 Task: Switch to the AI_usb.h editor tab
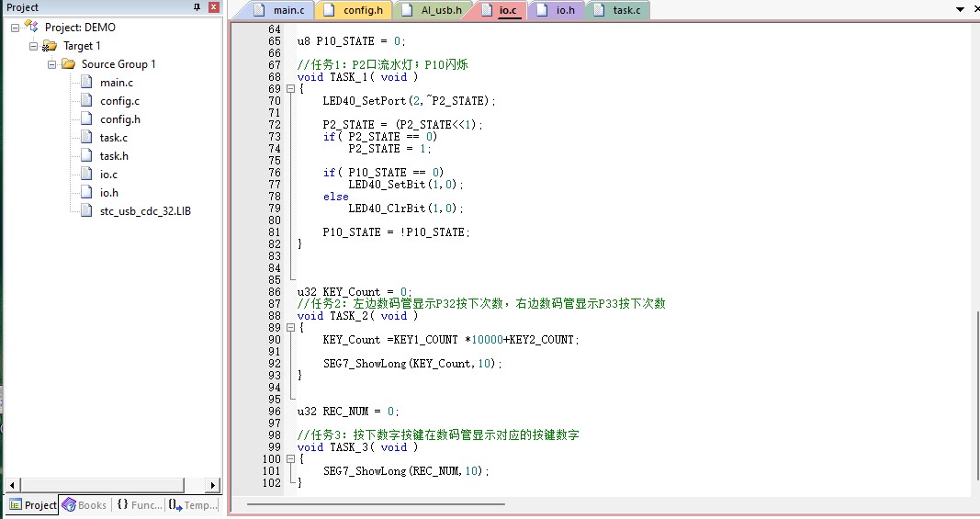[x=433, y=10]
